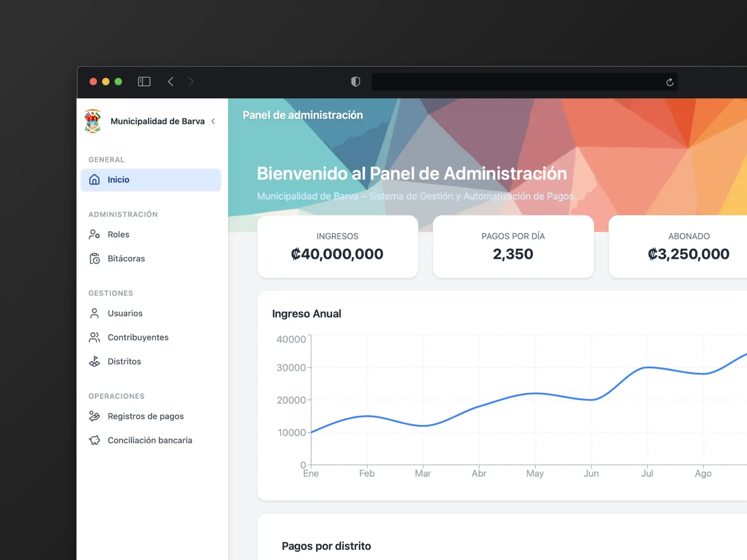
Task: Open the Usuarios entry under Gestiones
Action: click(125, 313)
